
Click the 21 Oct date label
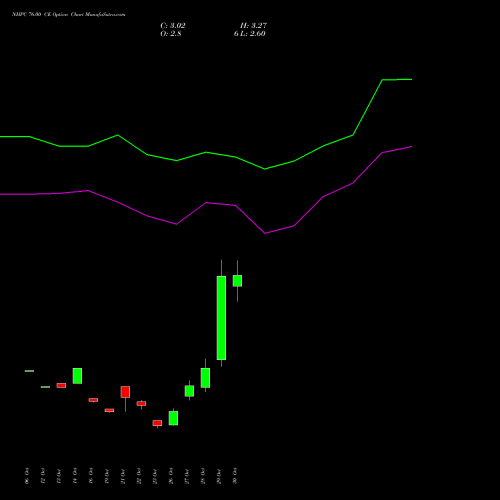[123, 476]
